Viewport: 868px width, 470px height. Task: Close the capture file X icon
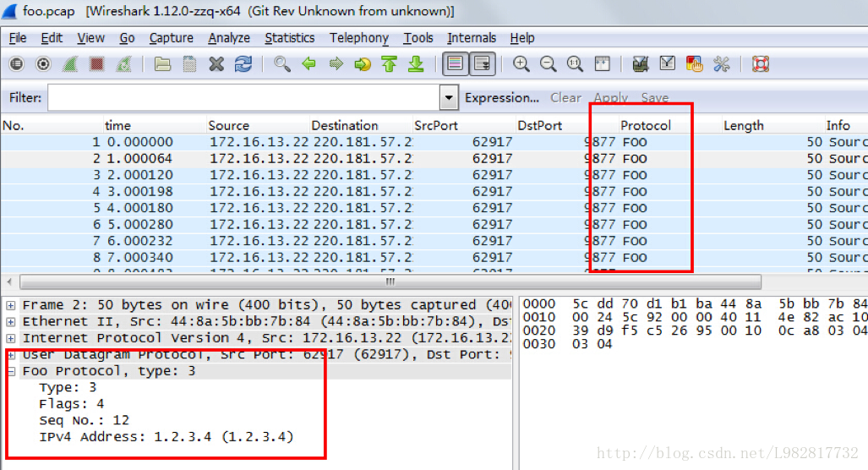[216, 64]
